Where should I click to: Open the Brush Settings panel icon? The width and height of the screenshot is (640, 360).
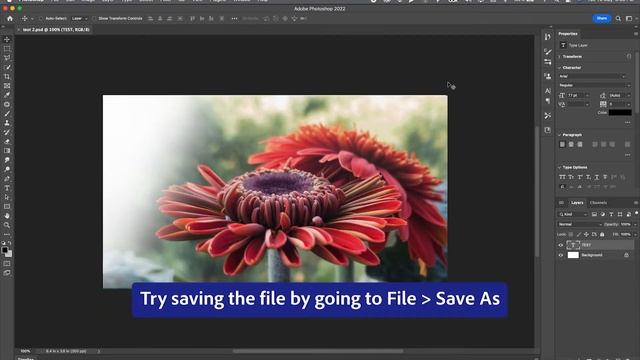pos(548,52)
